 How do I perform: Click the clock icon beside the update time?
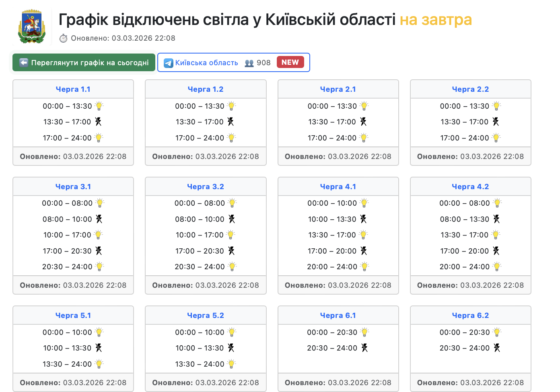point(63,38)
